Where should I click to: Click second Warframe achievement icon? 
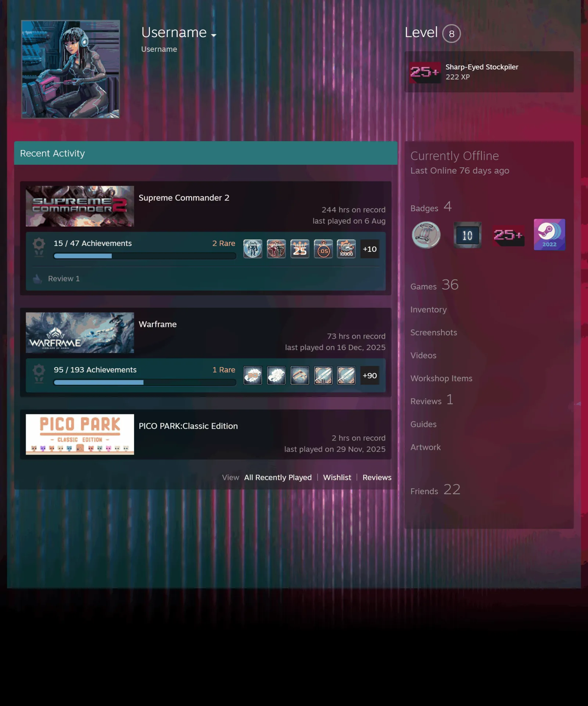point(276,375)
